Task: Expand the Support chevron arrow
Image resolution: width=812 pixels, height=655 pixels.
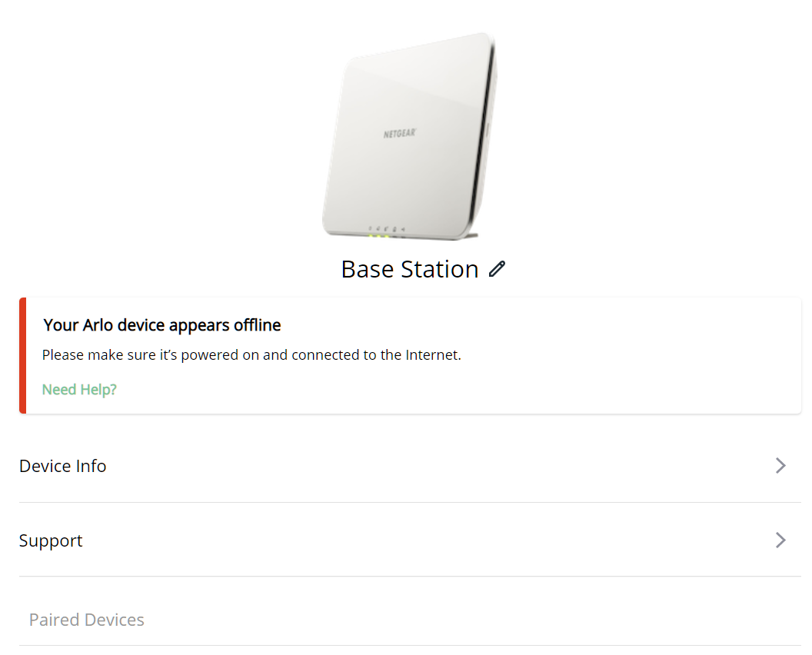Action: (x=780, y=540)
